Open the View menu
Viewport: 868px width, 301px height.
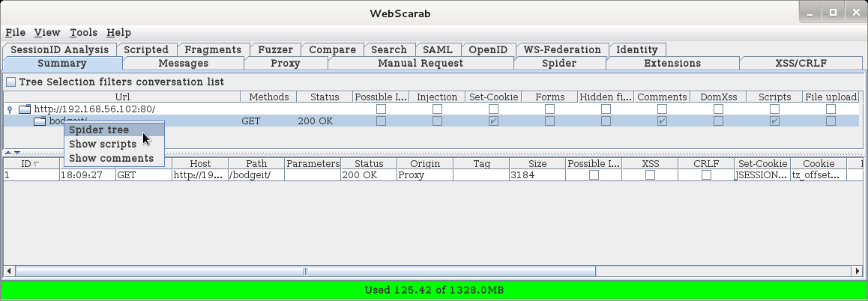click(47, 33)
